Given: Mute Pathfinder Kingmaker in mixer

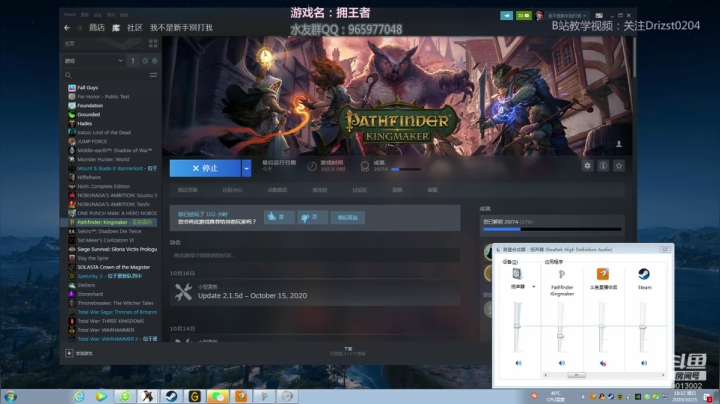Looking at the screenshot, I should [562, 363].
